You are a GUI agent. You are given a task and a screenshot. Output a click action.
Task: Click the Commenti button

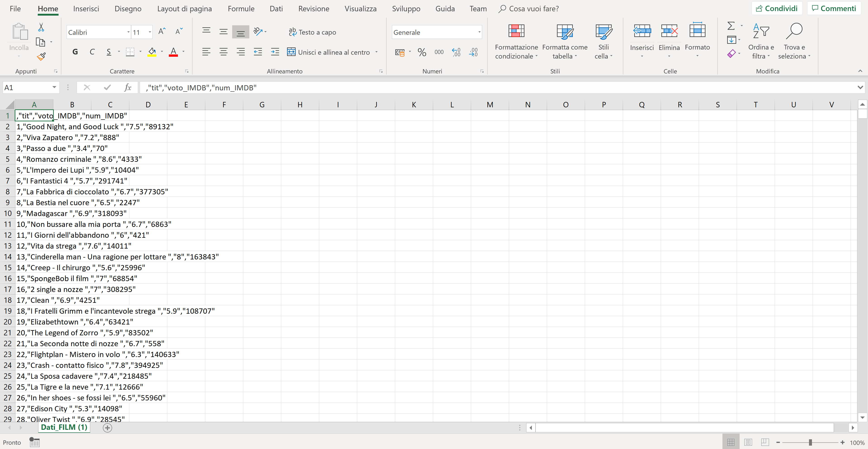(834, 8)
